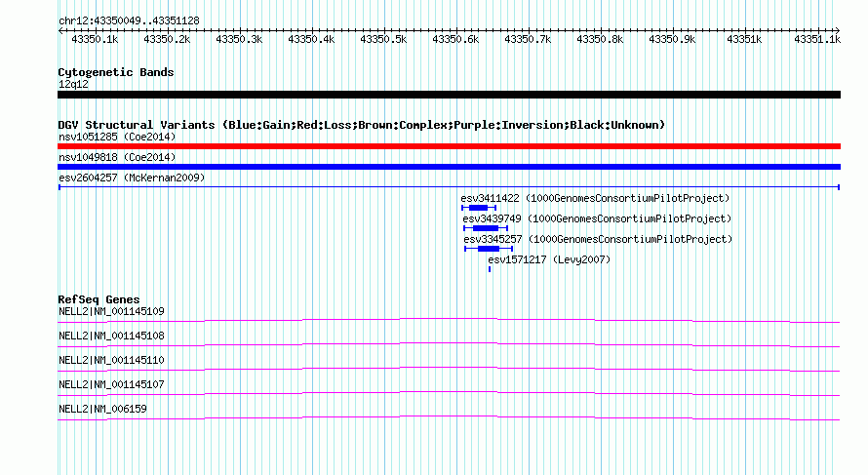Open transcript NELL2|NM_001145107 label

coord(111,384)
